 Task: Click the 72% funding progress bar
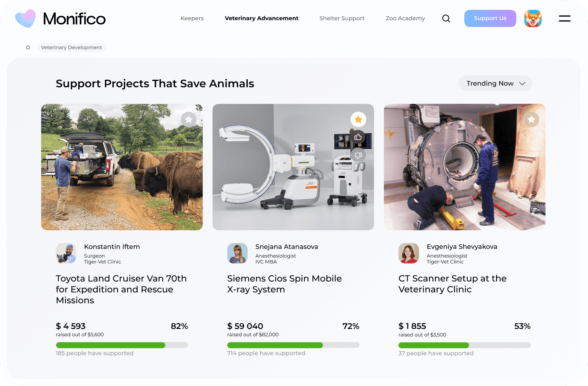[293, 345]
